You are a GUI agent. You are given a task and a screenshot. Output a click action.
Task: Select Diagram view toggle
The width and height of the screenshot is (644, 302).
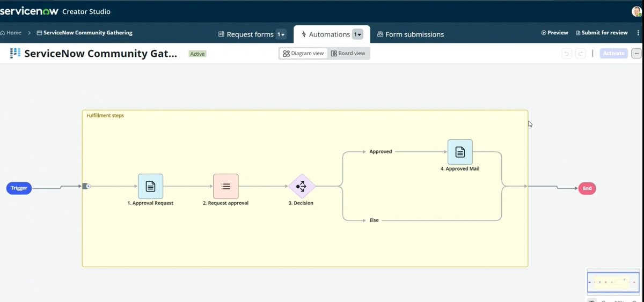pos(304,53)
